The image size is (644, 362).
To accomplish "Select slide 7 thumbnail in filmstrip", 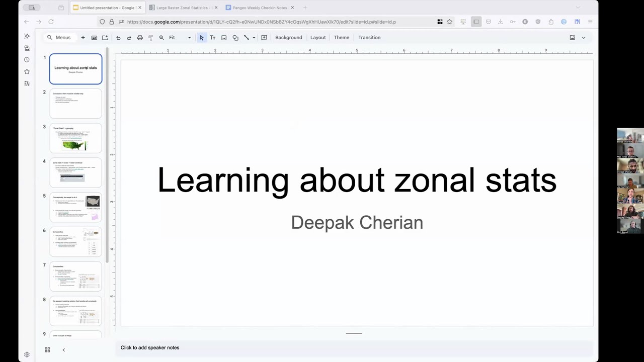I will pyautogui.click(x=75, y=277).
